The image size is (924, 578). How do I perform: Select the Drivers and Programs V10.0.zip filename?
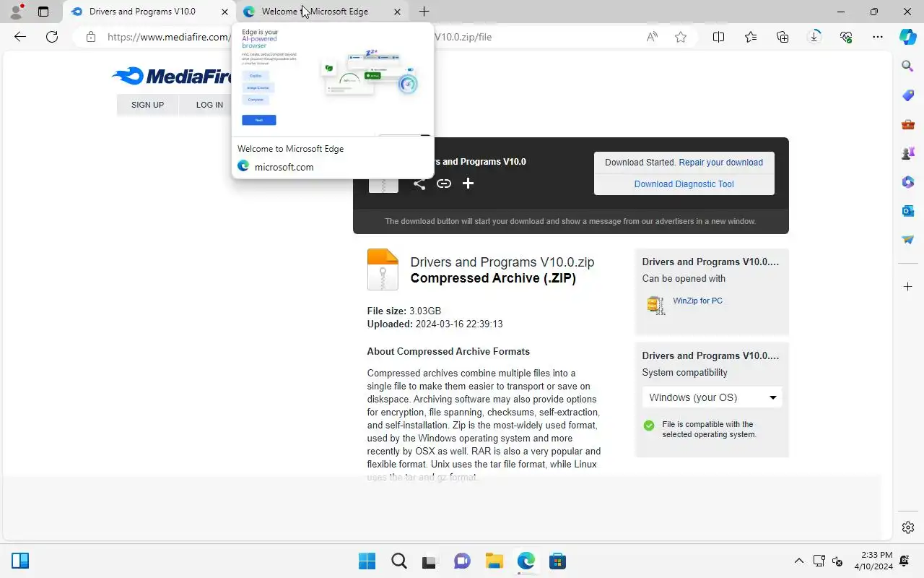click(x=502, y=262)
